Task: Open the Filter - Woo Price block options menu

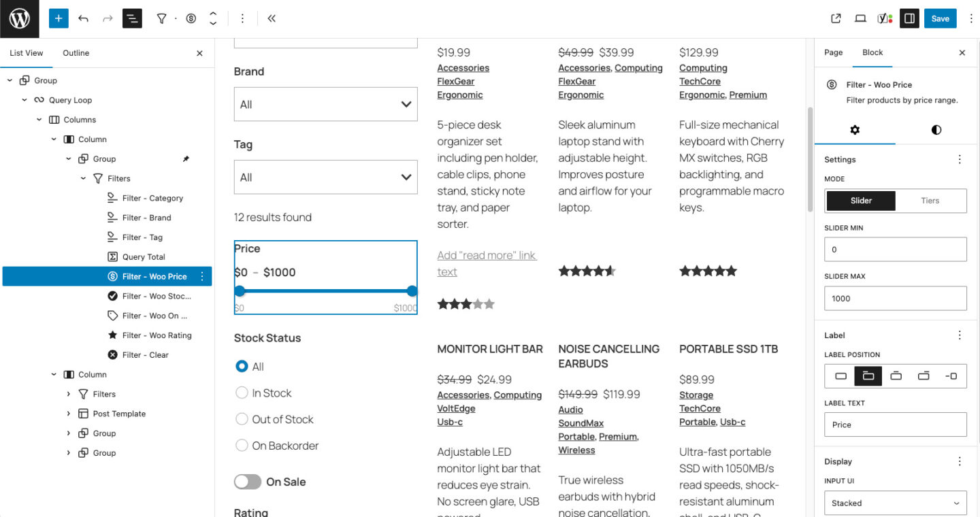Action: point(201,276)
